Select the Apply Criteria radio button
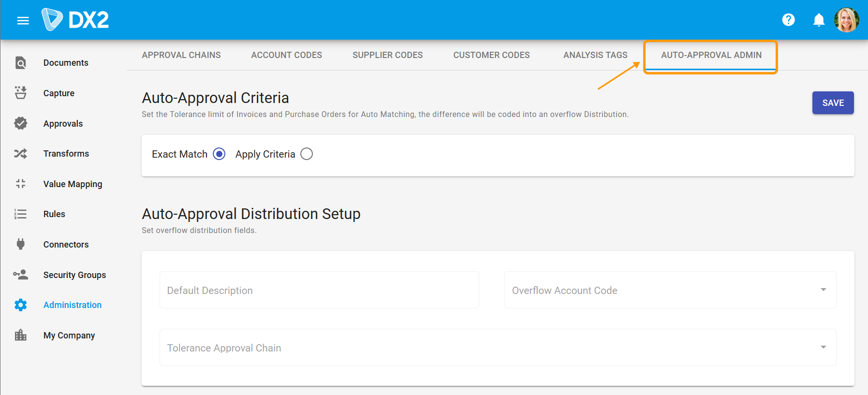The height and width of the screenshot is (395, 868). [x=307, y=154]
